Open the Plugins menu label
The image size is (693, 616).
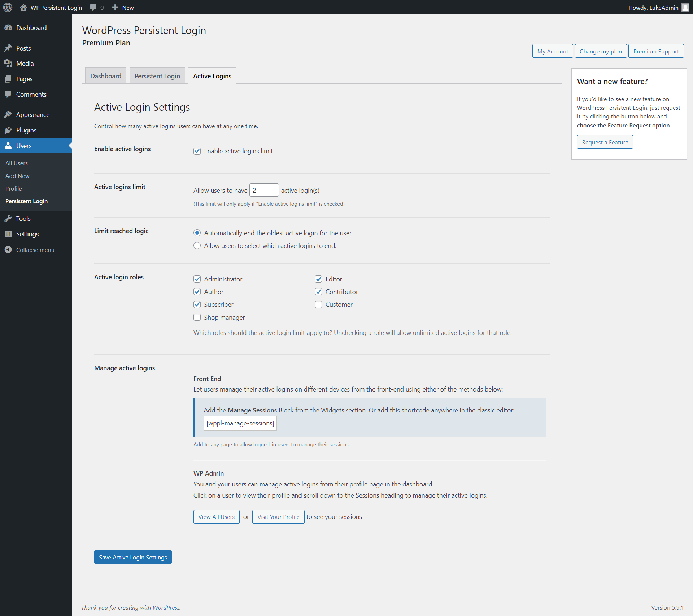26,130
